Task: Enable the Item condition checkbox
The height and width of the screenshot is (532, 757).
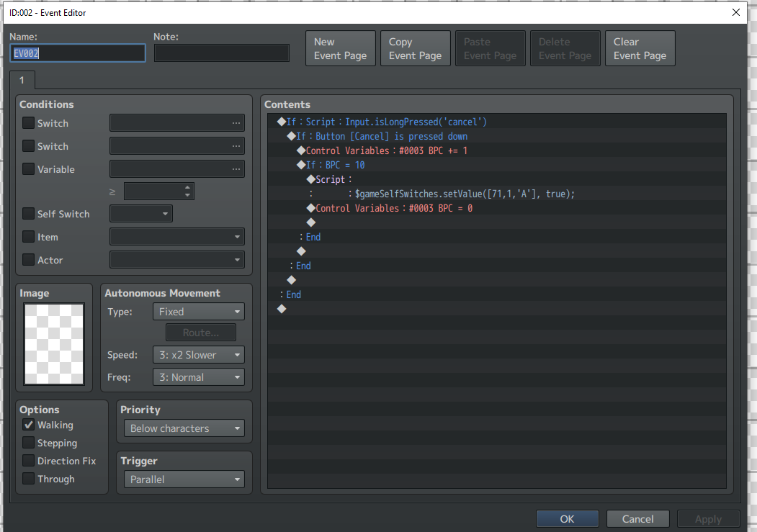Action: click(29, 237)
